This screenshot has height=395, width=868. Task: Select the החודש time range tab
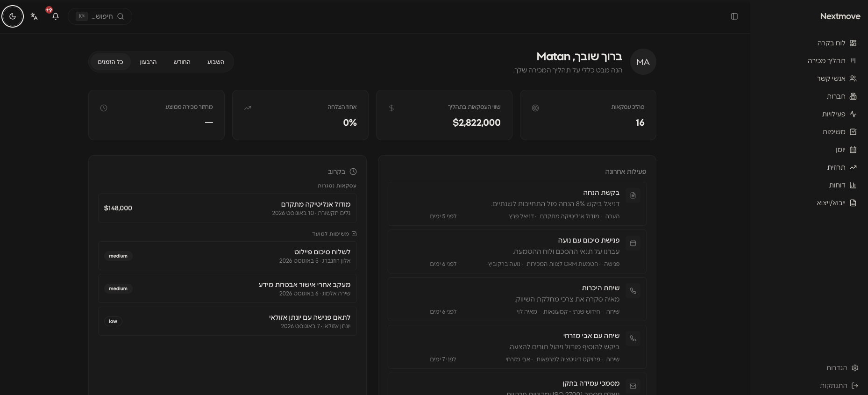[x=182, y=62]
